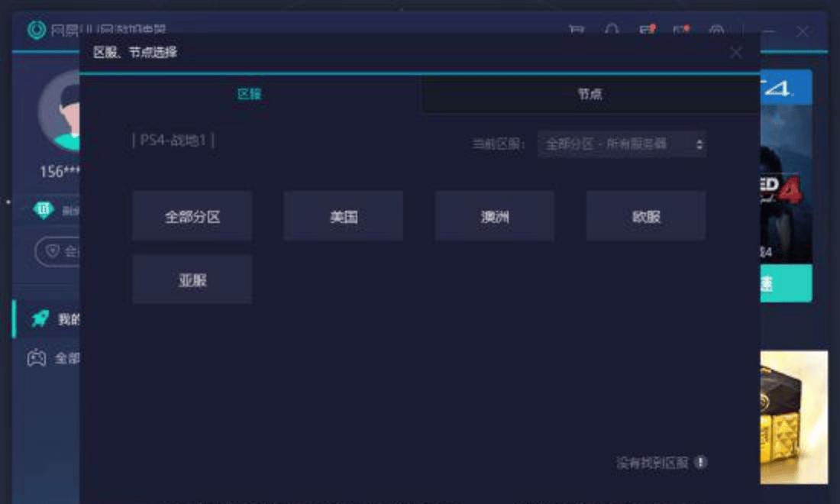This screenshot has height=504, width=840.
Task: Click the gamepad icon for all games
Action: click(37, 357)
